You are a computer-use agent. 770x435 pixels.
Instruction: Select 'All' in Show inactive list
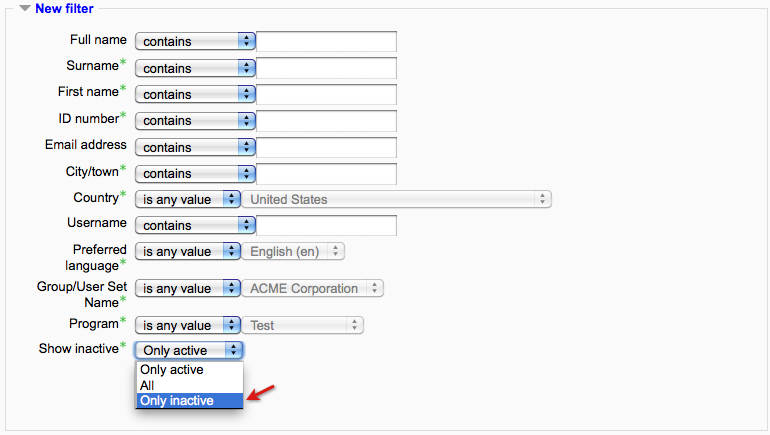tap(189, 385)
